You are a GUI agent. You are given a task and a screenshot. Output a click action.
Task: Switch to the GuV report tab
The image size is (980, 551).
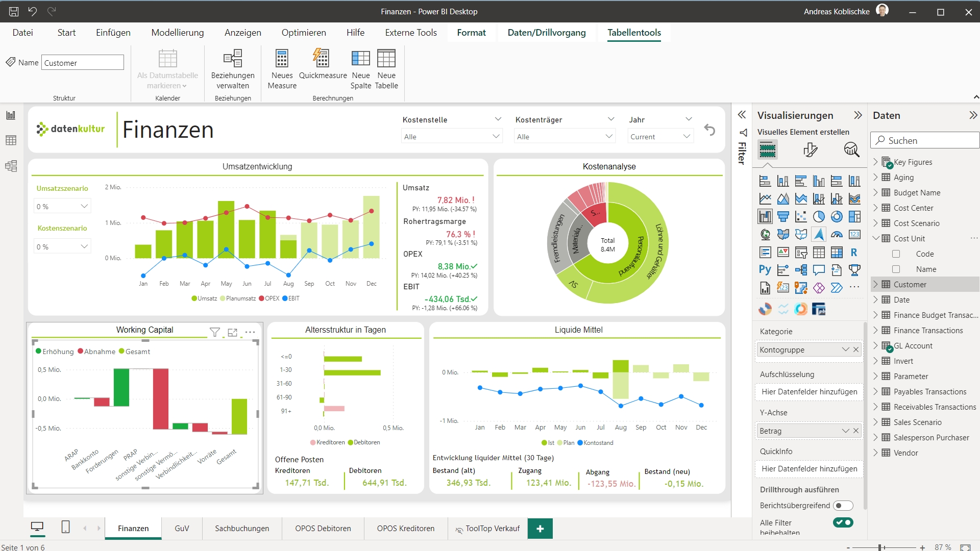[182, 528]
